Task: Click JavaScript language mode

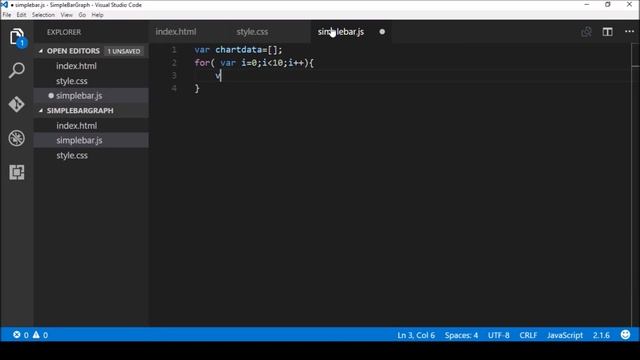Action: 565,335
